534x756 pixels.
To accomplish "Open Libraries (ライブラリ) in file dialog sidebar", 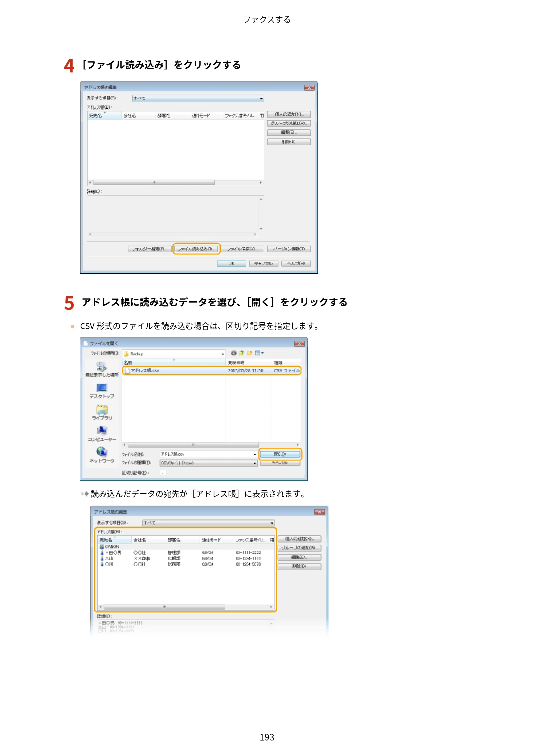I will coord(102,412).
